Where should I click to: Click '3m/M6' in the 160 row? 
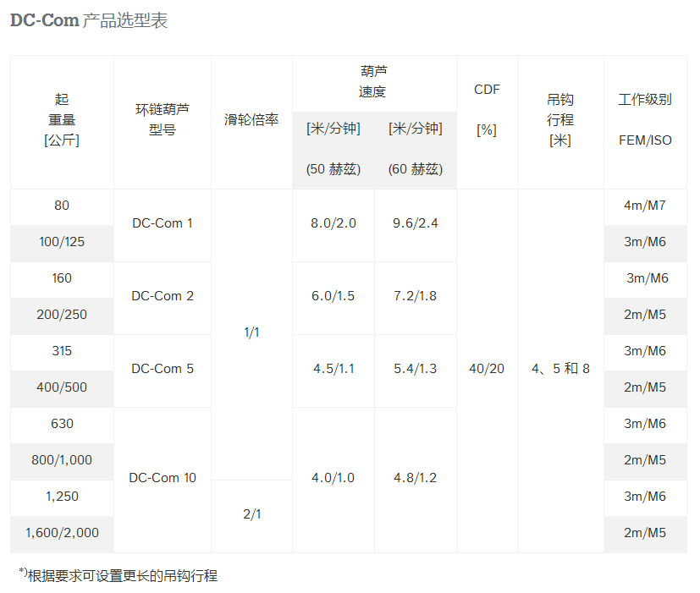pyautogui.click(x=645, y=278)
